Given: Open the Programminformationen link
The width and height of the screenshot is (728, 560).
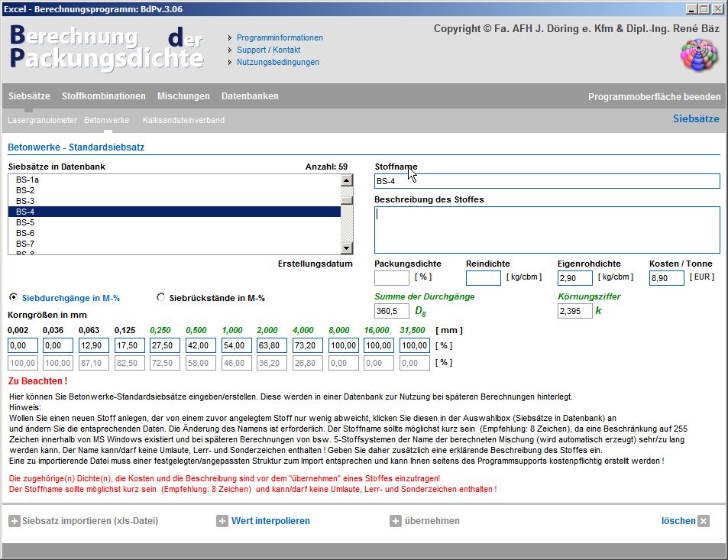Looking at the screenshot, I should (280, 37).
